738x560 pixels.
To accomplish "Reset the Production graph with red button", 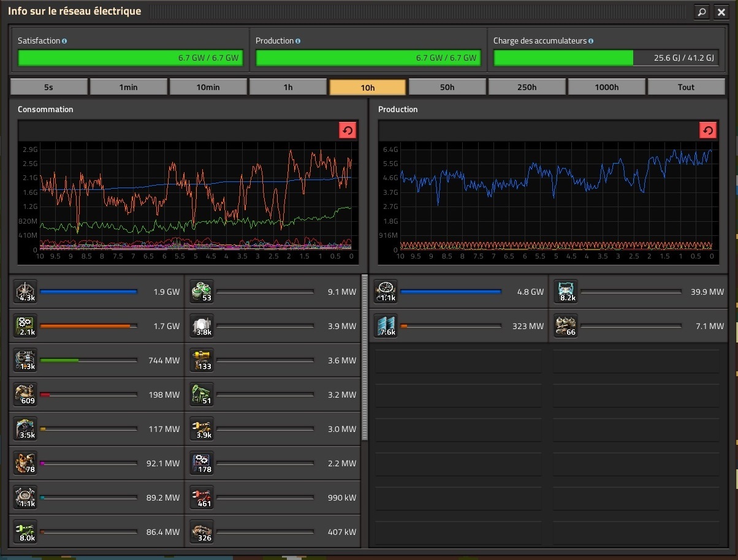I will pyautogui.click(x=708, y=131).
